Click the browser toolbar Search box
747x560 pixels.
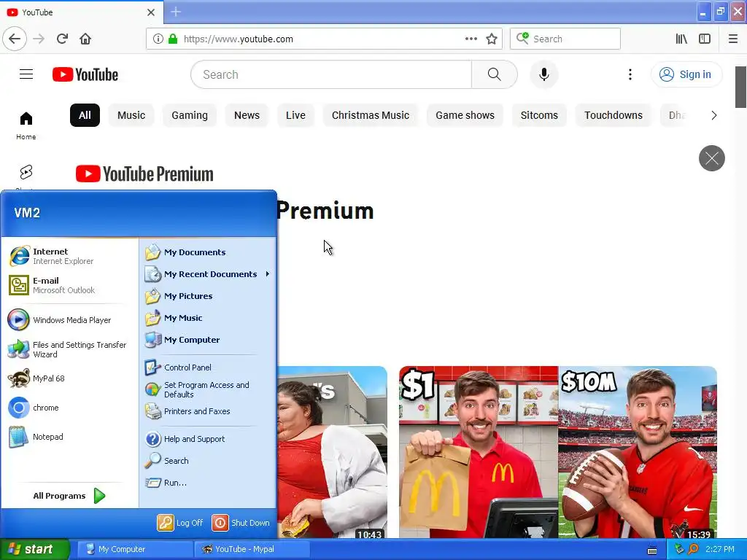tap(565, 39)
